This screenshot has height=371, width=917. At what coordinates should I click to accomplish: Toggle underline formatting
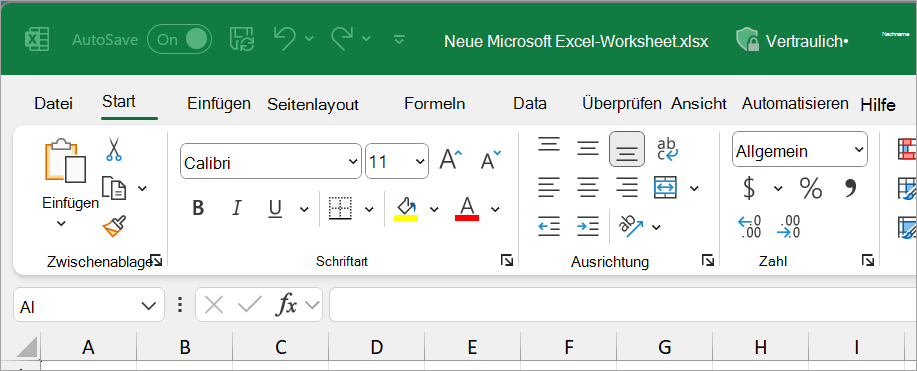[x=275, y=208]
